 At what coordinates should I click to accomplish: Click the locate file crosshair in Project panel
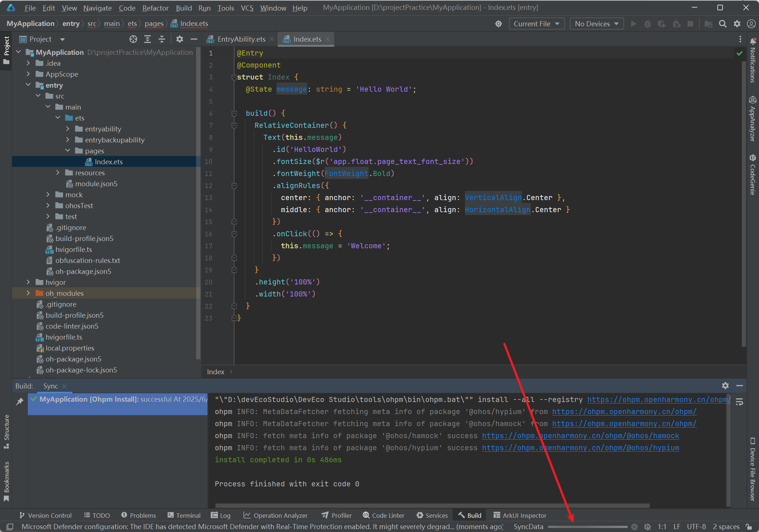tap(133, 39)
